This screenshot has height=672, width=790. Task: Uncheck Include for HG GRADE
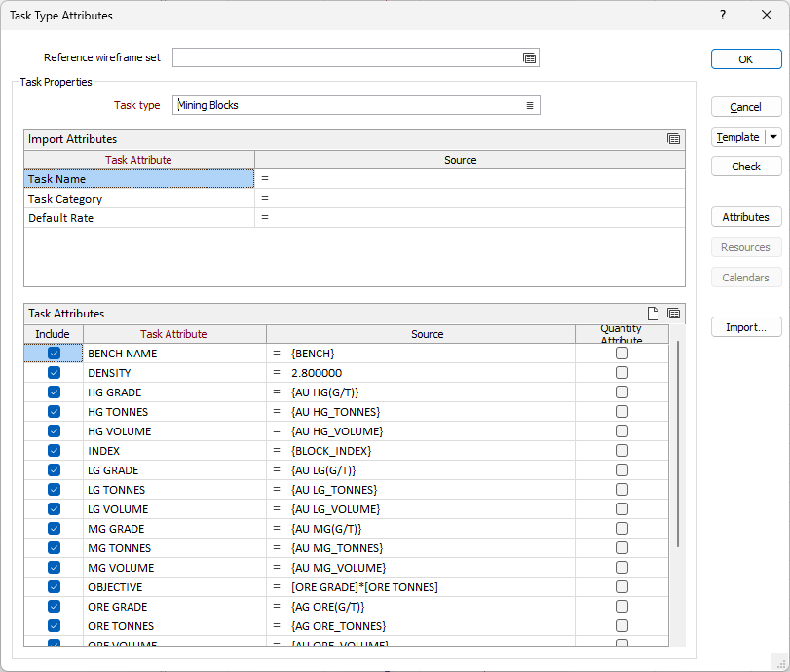click(54, 392)
